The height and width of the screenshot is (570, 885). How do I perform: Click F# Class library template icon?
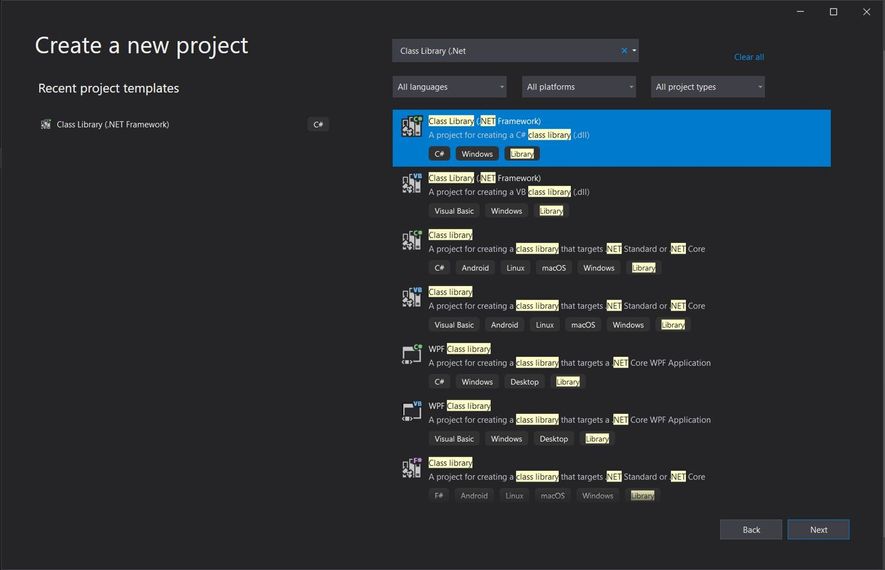(x=411, y=468)
